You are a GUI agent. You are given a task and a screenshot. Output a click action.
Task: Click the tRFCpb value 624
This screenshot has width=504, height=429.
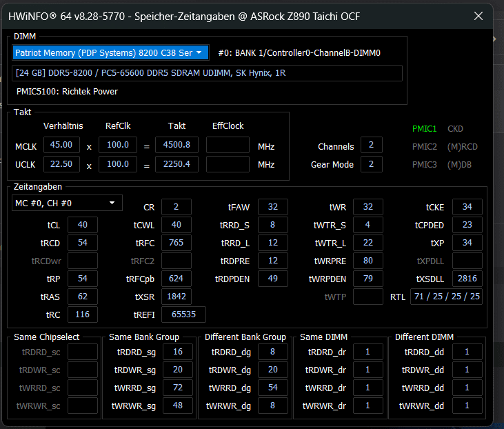click(176, 279)
